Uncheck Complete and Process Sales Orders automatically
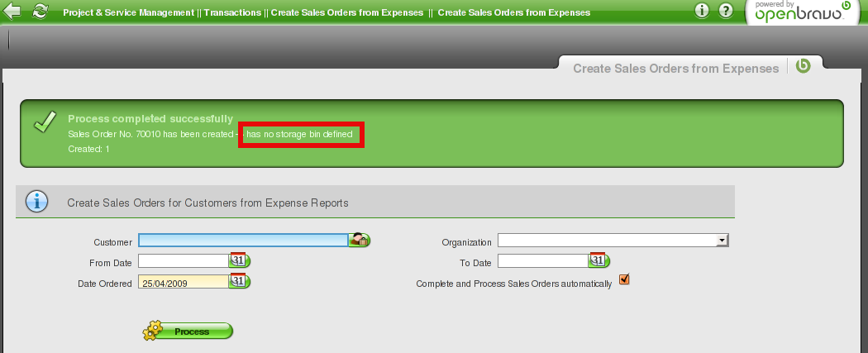868x353 pixels. tap(624, 279)
